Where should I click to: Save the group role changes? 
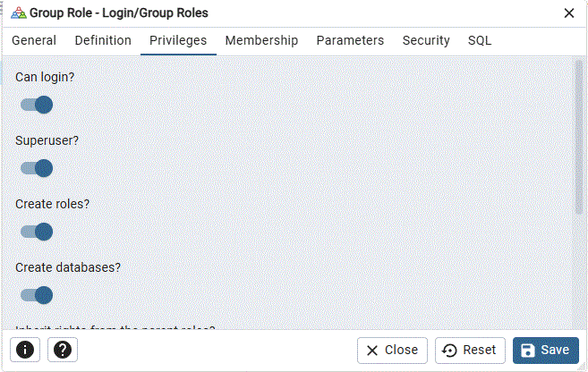click(x=545, y=351)
